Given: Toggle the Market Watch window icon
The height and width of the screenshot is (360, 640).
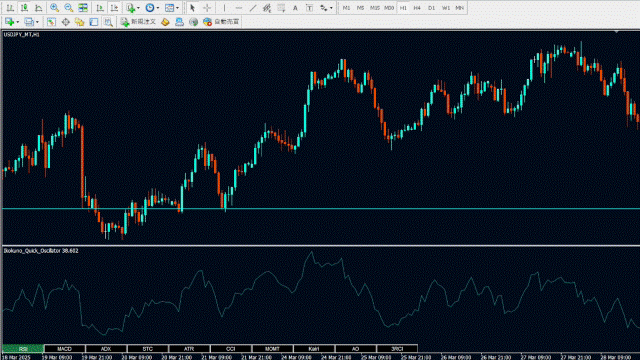Looking at the screenshot, I should [x=51, y=22].
